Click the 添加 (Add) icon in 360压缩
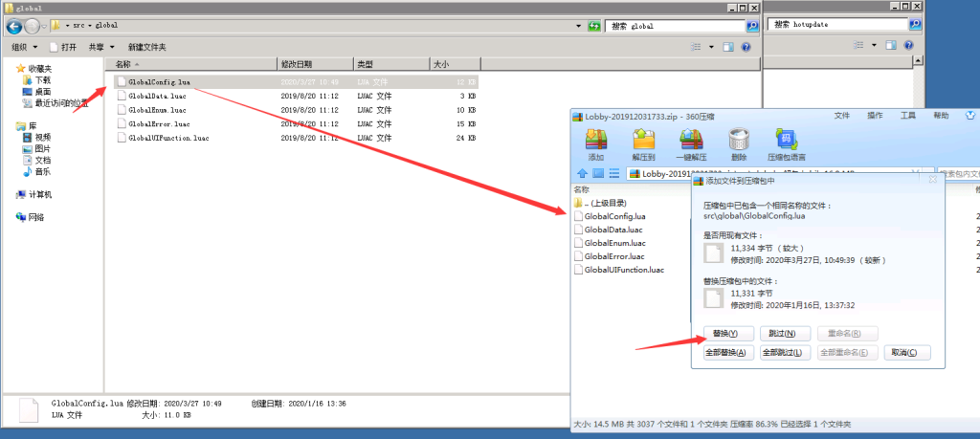Image resolution: width=980 pixels, height=439 pixels. click(596, 143)
